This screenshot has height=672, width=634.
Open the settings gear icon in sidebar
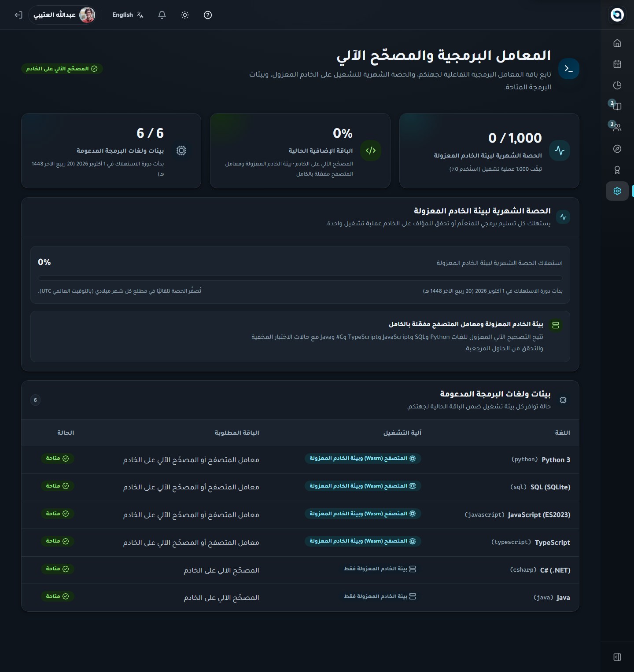click(617, 191)
